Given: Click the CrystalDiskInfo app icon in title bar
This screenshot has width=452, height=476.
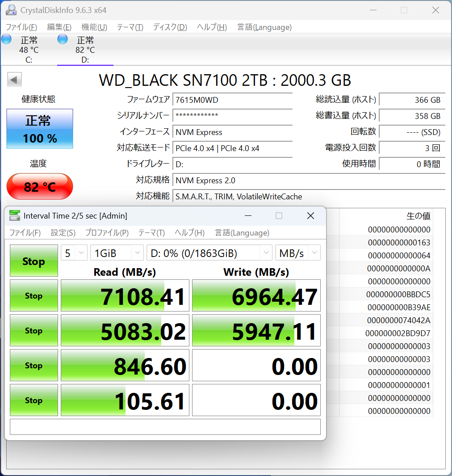Looking at the screenshot, I should pyautogui.click(x=11, y=10).
